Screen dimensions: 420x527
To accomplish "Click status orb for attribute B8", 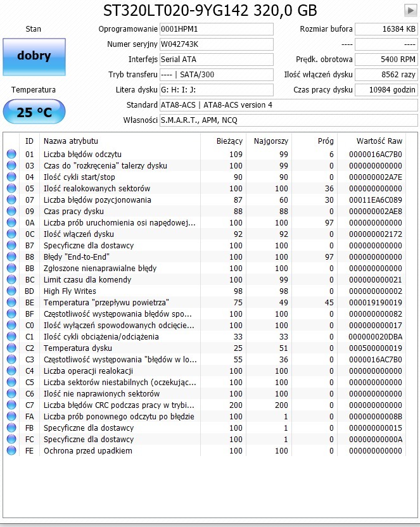I will point(11,257).
